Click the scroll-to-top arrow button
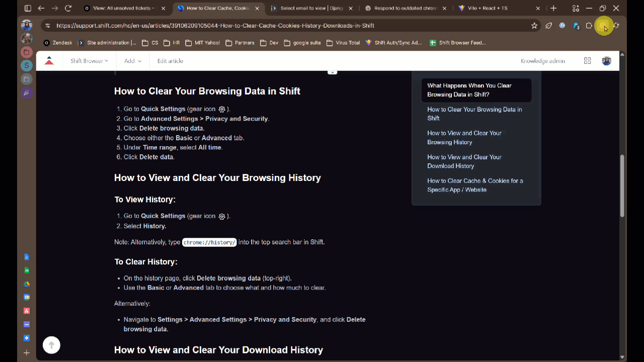The image size is (644, 362). [x=51, y=345]
